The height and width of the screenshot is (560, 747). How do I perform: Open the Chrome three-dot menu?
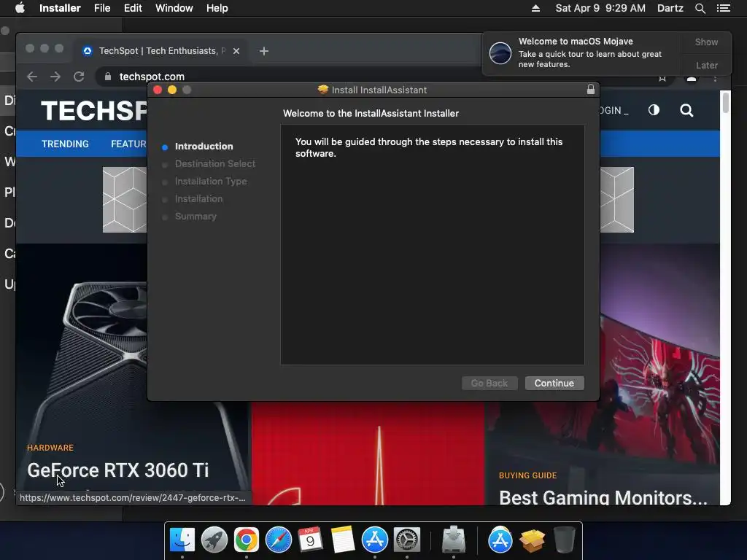pos(715,78)
